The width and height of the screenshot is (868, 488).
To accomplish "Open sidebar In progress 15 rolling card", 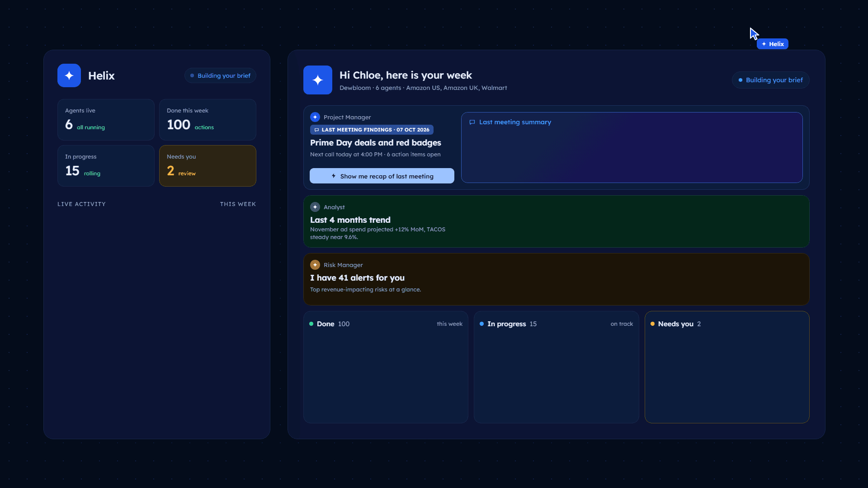I will pos(106,166).
